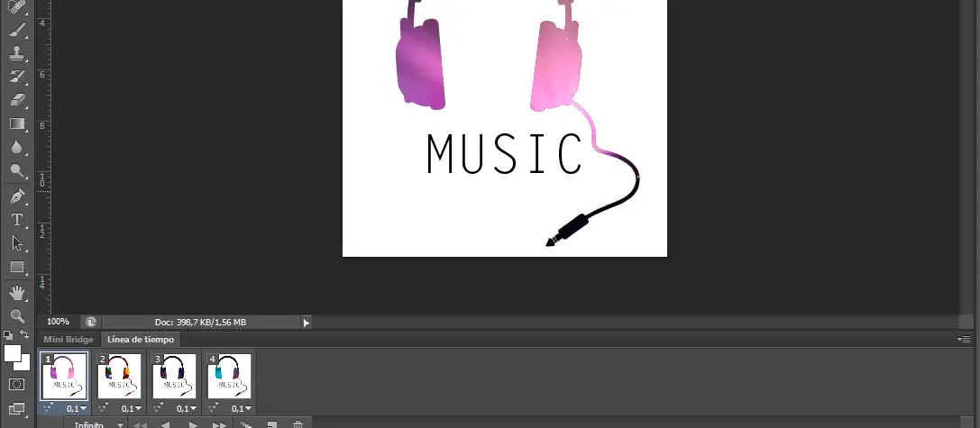The image size is (980, 428).
Task: Select animation frame 3 thumbnail
Action: (174, 376)
